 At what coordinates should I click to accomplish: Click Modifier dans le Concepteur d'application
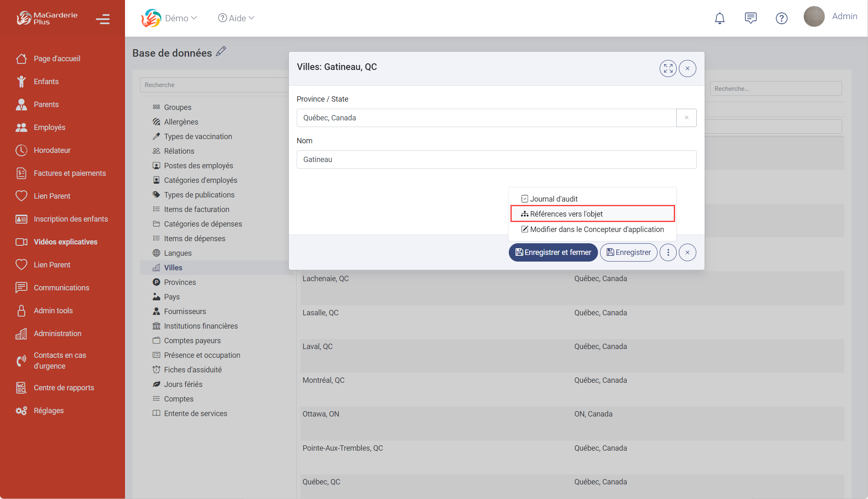coord(596,230)
